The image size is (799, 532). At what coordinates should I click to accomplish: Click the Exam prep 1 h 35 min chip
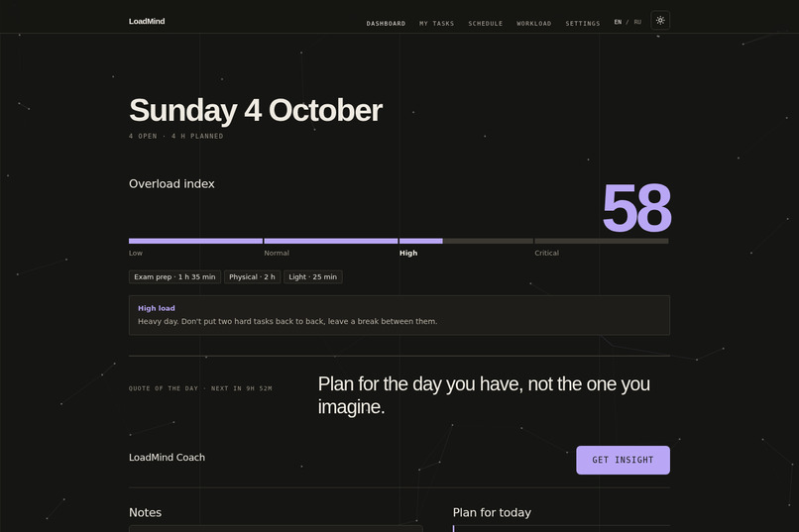(x=174, y=277)
